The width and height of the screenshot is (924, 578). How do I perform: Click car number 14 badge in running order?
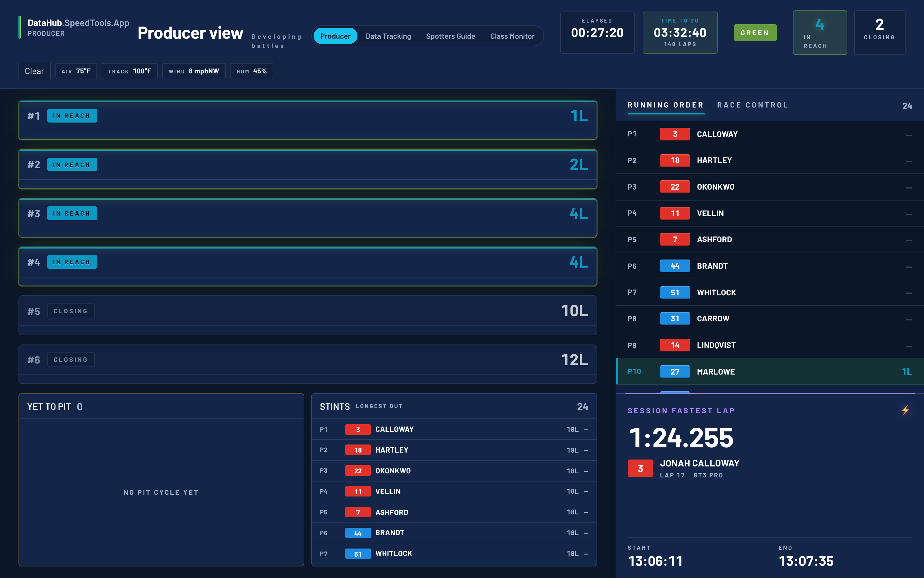[x=675, y=345]
